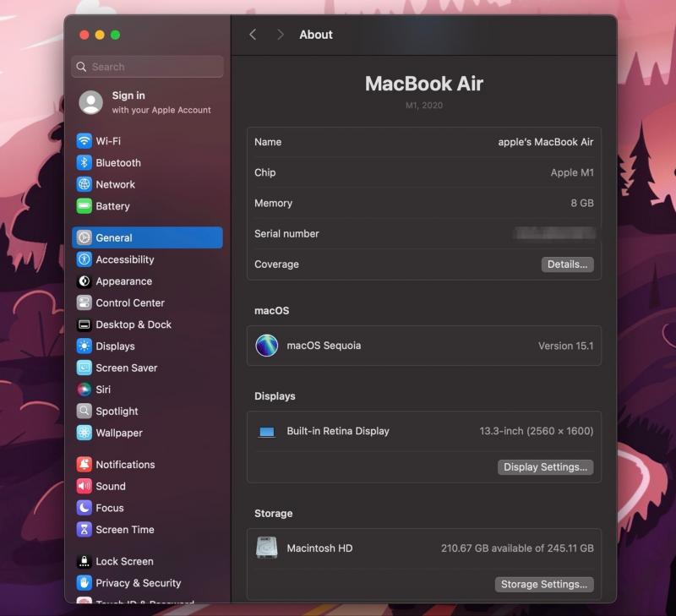Image resolution: width=676 pixels, height=616 pixels.
Task: Click the Siri icon
Action: [84, 390]
